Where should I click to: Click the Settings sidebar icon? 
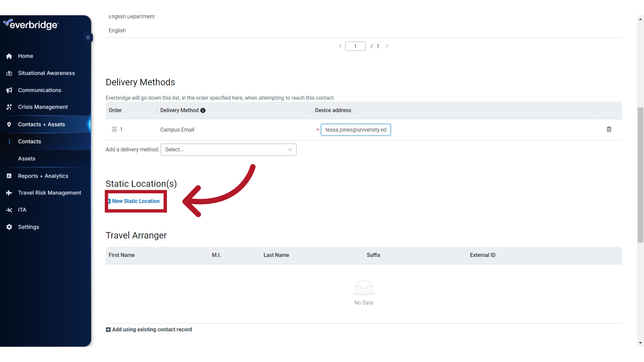click(x=10, y=226)
